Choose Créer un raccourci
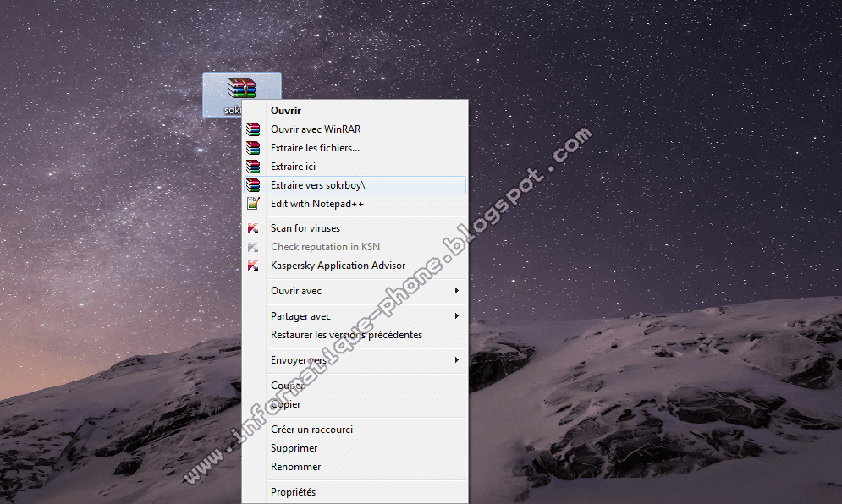The image size is (842, 504). 355,430
